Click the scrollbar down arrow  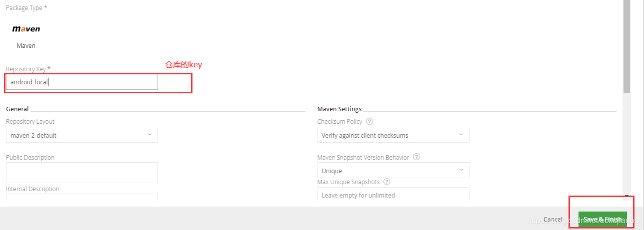click(626, 196)
